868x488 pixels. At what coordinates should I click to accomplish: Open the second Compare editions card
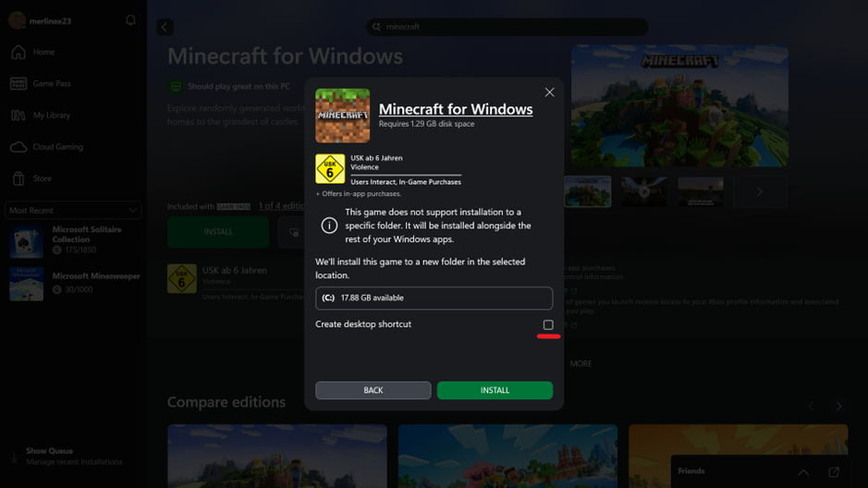click(x=507, y=456)
